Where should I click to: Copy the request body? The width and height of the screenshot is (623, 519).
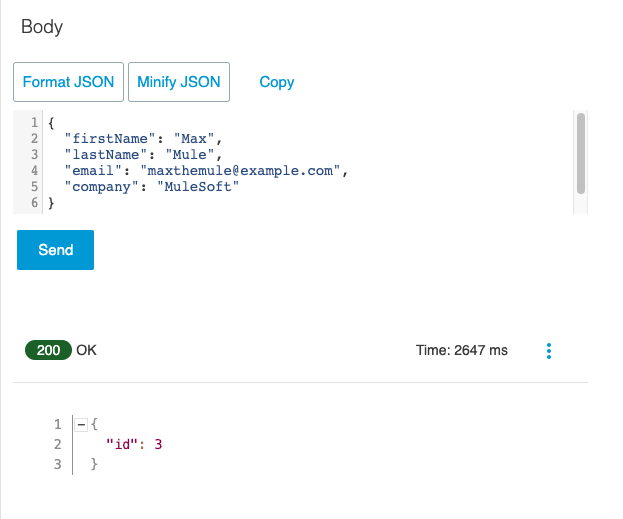tap(276, 82)
